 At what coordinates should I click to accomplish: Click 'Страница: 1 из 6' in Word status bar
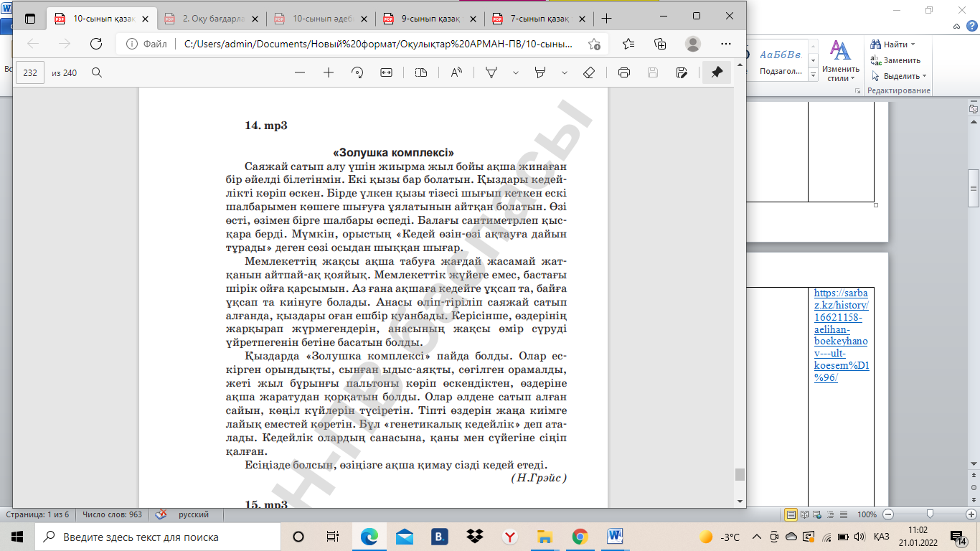pyautogui.click(x=38, y=514)
